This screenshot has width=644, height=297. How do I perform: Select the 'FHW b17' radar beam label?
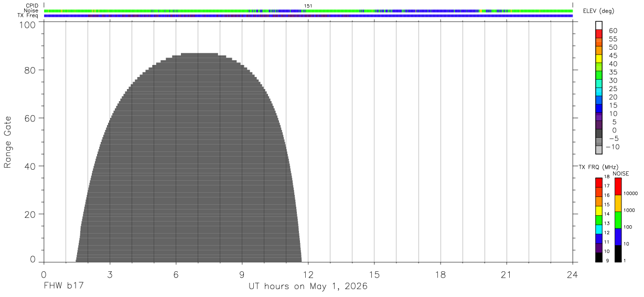(x=63, y=287)
